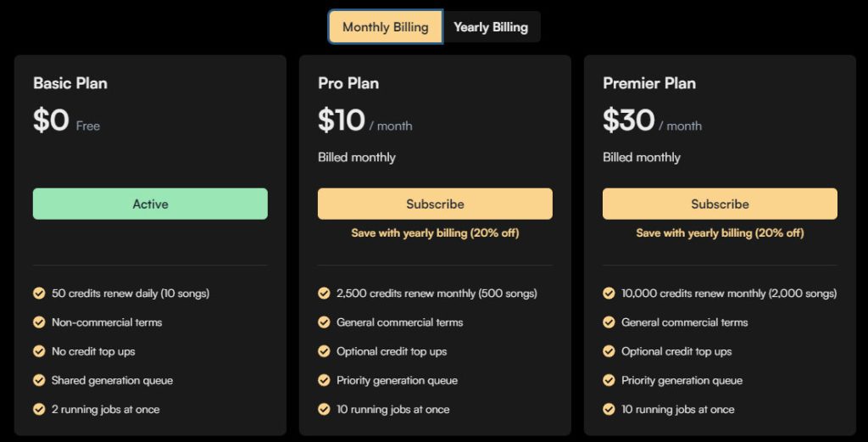Click the checkmark icon beside No credit top ups
Screen dimensions: 868x442
coord(39,351)
